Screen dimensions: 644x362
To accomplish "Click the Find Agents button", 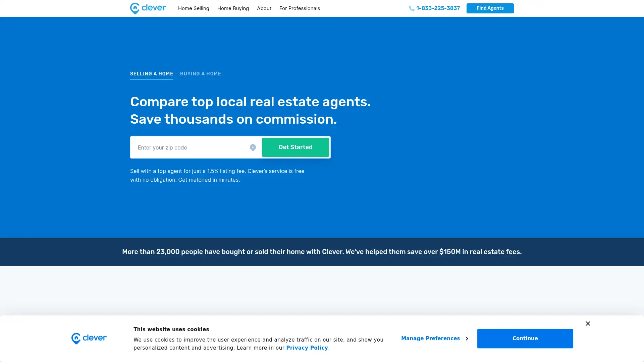I will pyautogui.click(x=490, y=8).
